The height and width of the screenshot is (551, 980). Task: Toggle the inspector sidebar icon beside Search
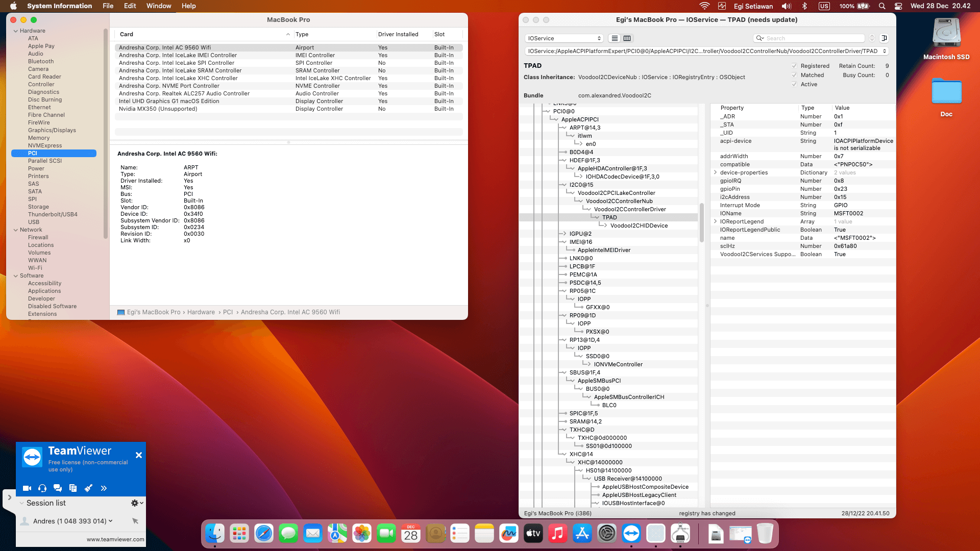(x=885, y=38)
